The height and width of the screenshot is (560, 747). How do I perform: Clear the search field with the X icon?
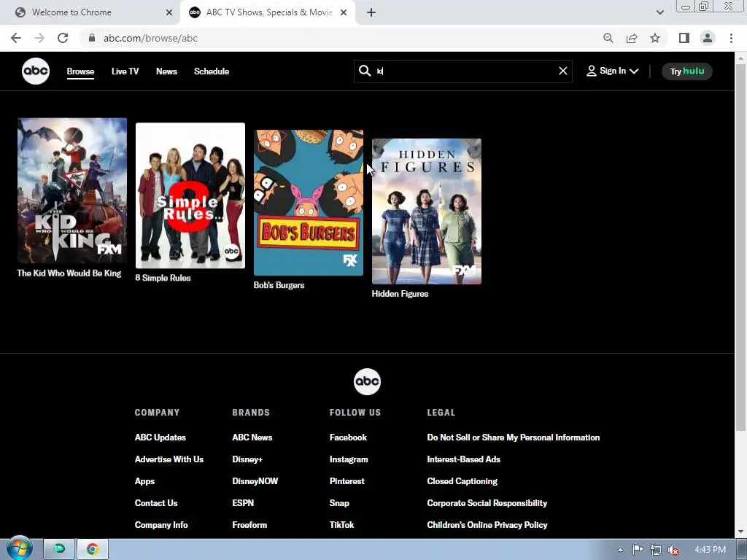click(x=562, y=71)
